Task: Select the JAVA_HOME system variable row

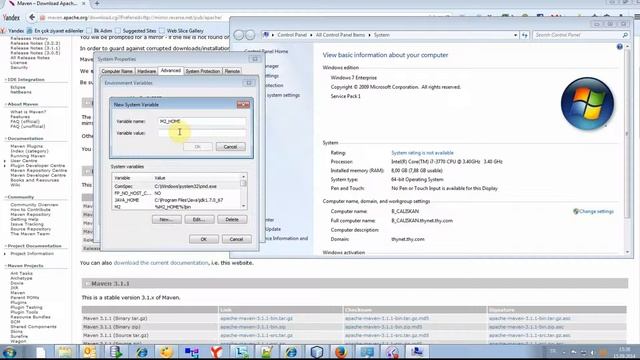Action: [176, 200]
